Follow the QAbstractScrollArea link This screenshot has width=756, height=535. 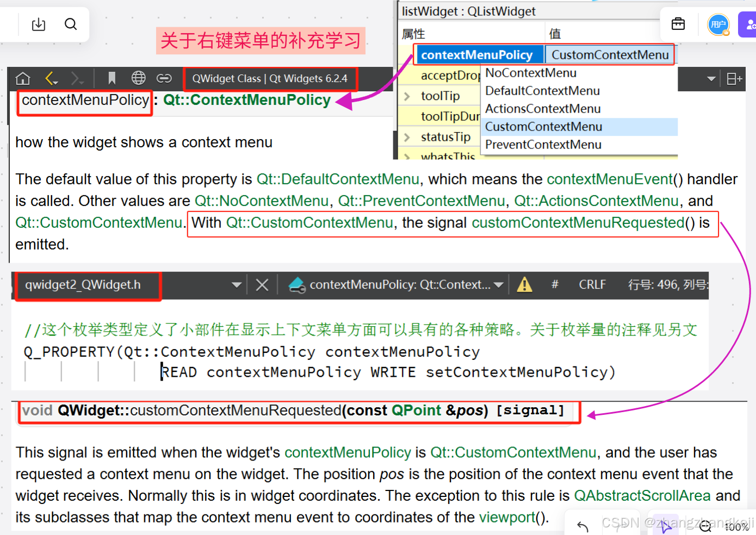642,496
